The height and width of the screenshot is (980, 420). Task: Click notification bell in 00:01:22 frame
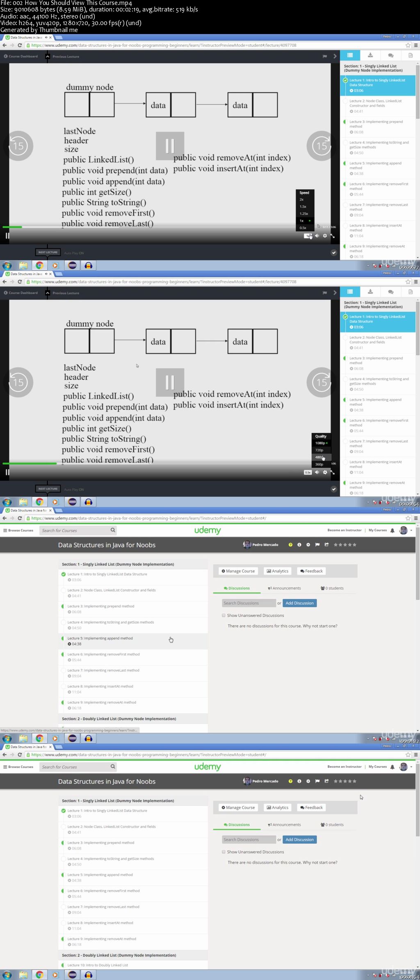tap(393, 530)
